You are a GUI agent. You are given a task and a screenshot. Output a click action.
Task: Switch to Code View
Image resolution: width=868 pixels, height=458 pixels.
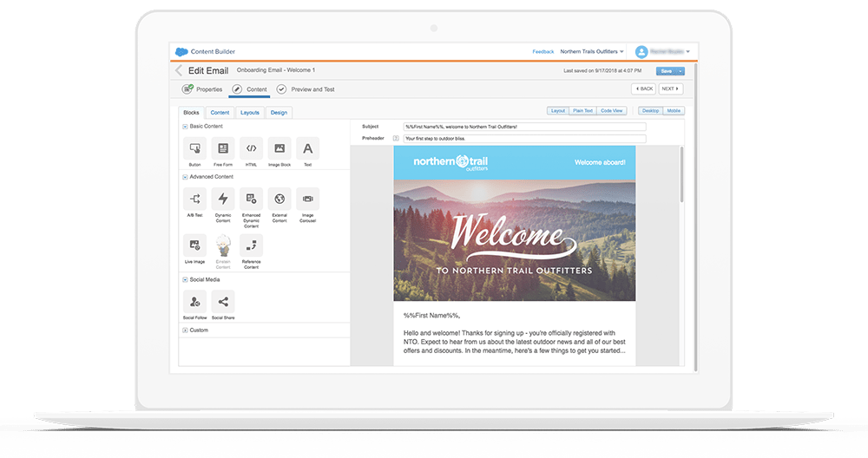click(612, 111)
